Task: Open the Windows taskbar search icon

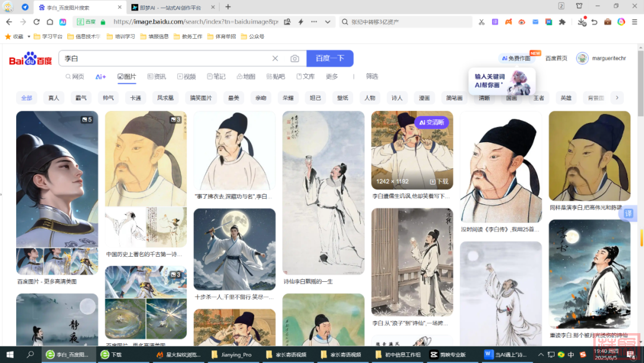Action: (30, 355)
